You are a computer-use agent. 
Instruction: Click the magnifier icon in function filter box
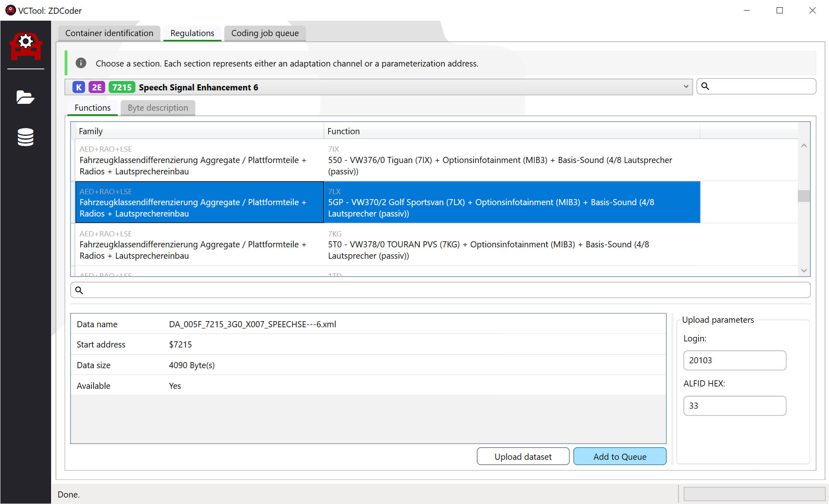tap(79, 290)
